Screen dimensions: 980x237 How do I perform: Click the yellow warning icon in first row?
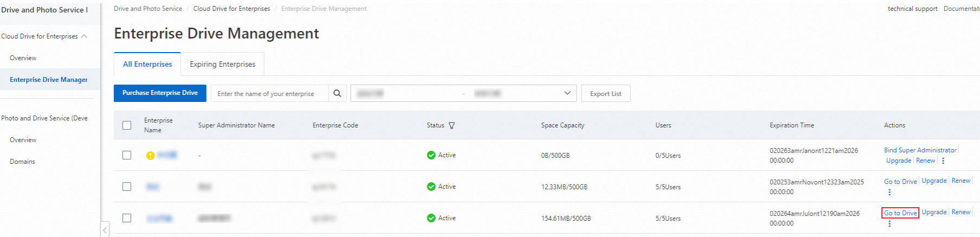(x=150, y=156)
